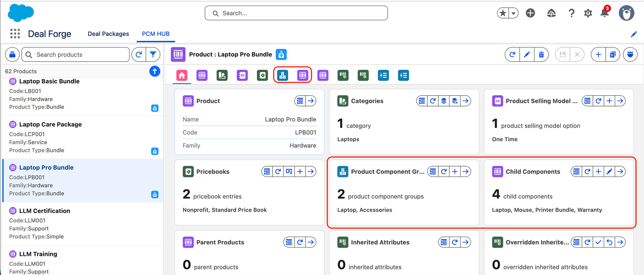Select Laptop Basic Bundle in product list
This screenshot has height=275, width=644.
[x=83, y=94]
